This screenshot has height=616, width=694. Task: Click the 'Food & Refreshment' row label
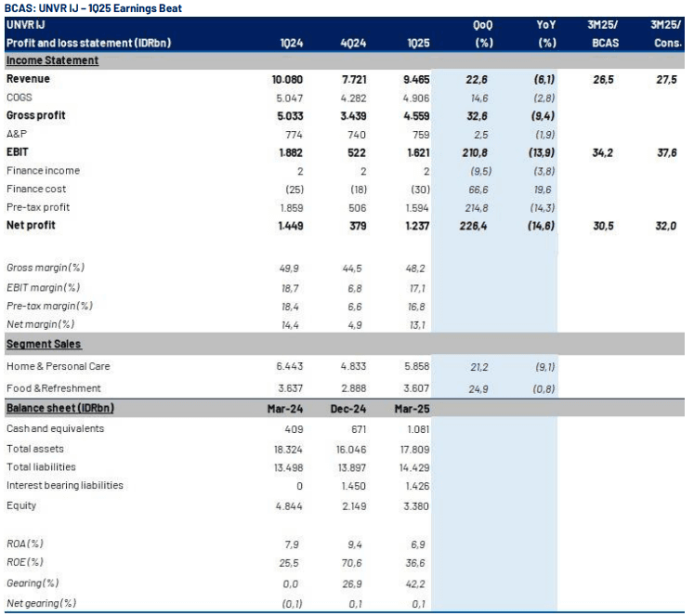coord(54,388)
